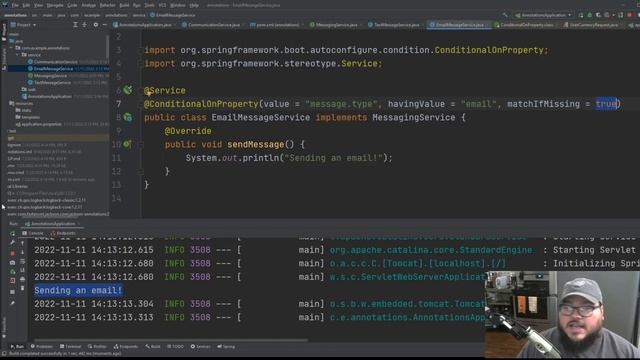Click the scroll down arrow in console toolbar
This screenshot has width=640, height=360.
(x=22, y=252)
